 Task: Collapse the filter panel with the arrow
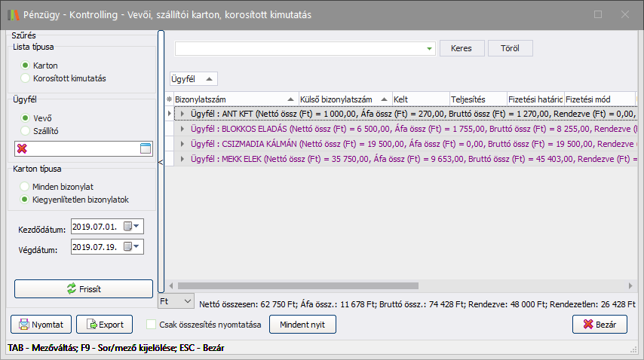pyautogui.click(x=161, y=162)
